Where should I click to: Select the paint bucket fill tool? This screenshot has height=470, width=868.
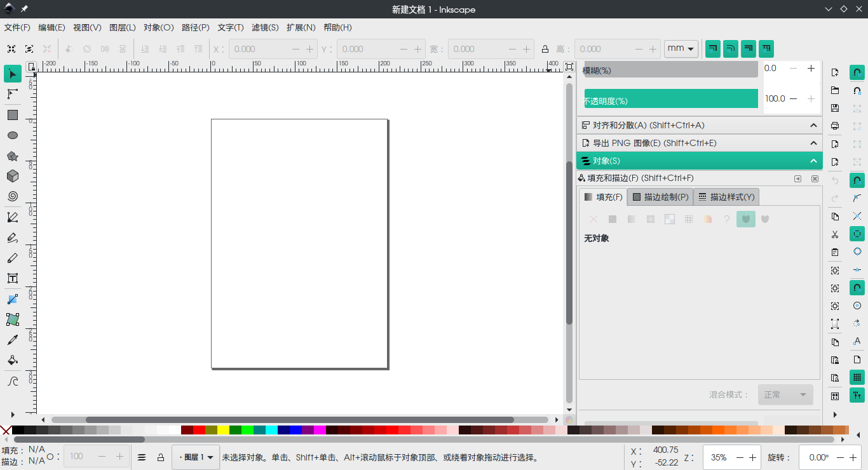12,360
